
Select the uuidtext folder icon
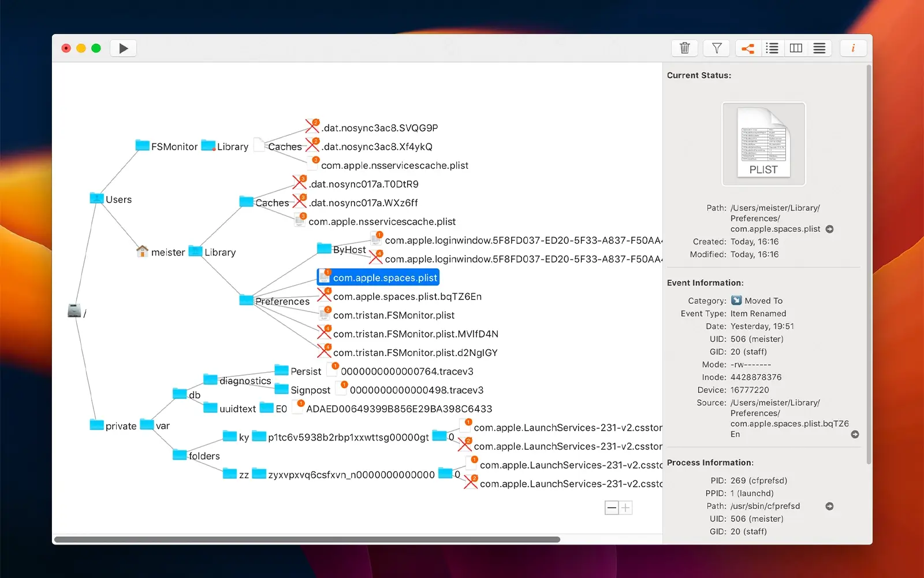tap(210, 407)
